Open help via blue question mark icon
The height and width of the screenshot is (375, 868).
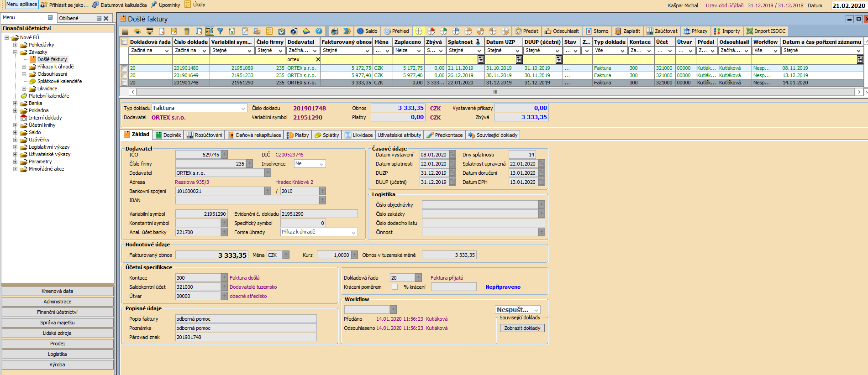tap(319, 31)
